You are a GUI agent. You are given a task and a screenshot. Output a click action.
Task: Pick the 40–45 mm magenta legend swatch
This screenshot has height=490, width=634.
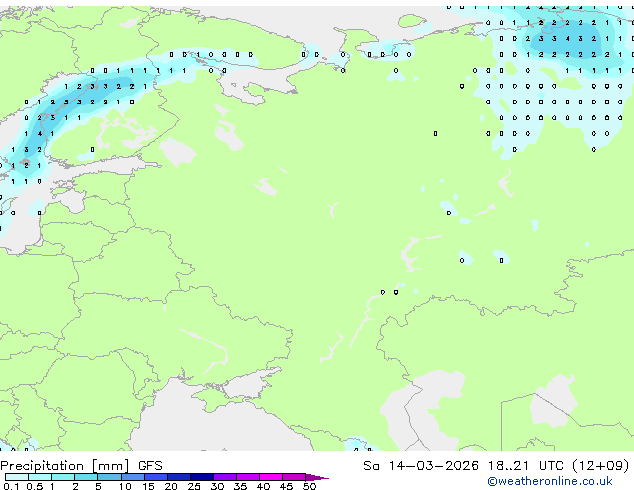point(271,477)
